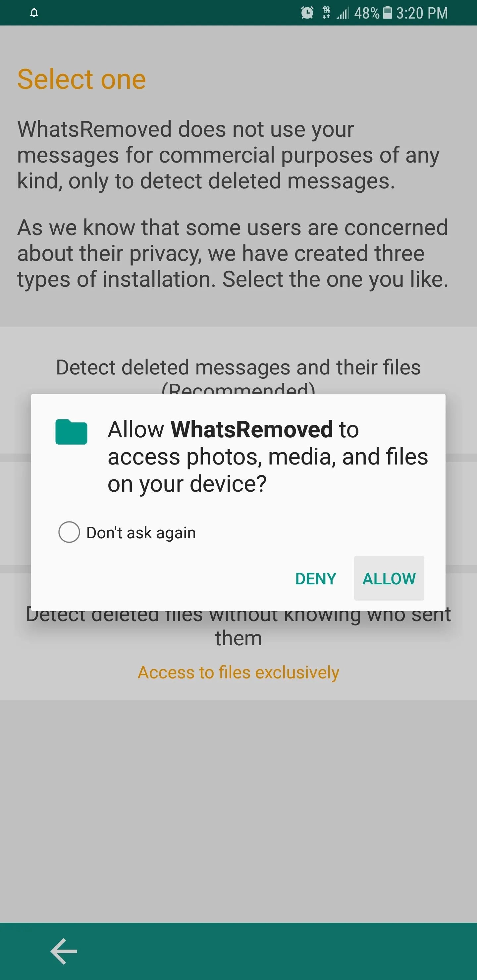The width and height of the screenshot is (477, 980).
Task: Tap the 4G data indicator icon
Action: click(x=326, y=13)
